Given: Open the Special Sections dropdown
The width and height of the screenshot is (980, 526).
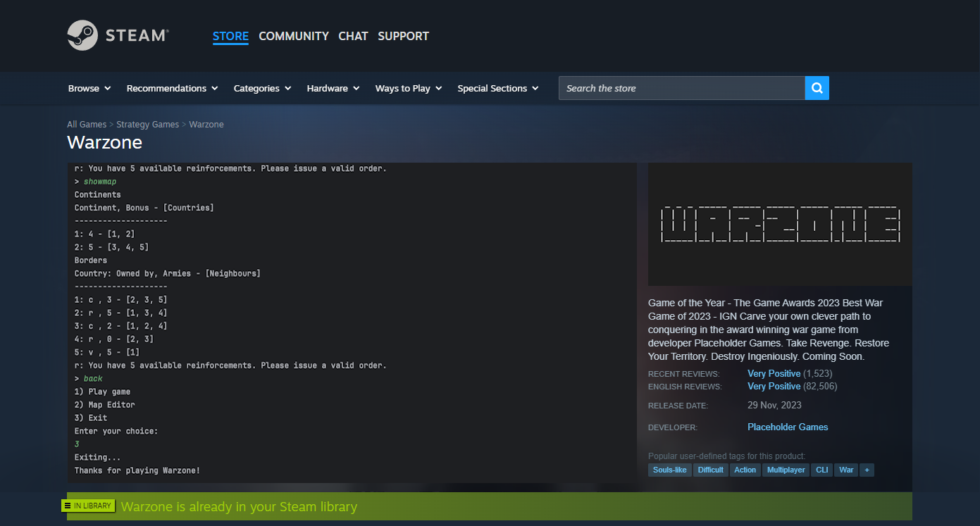Looking at the screenshot, I should coord(498,88).
